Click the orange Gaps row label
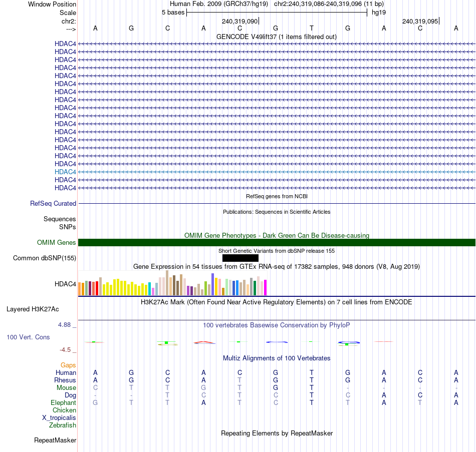Image resolution: width=476 pixels, height=452 pixels. click(x=68, y=365)
